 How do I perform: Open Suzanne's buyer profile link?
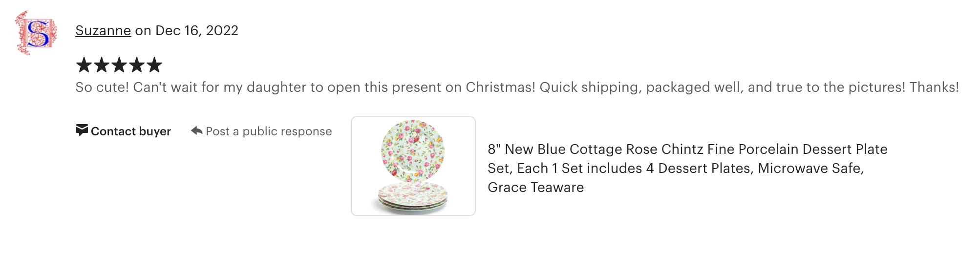coord(103,30)
